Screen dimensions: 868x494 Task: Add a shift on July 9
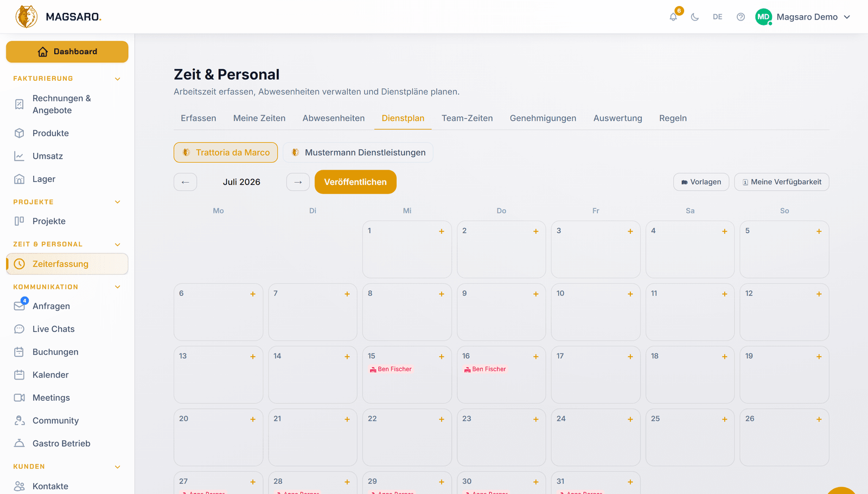click(536, 294)
